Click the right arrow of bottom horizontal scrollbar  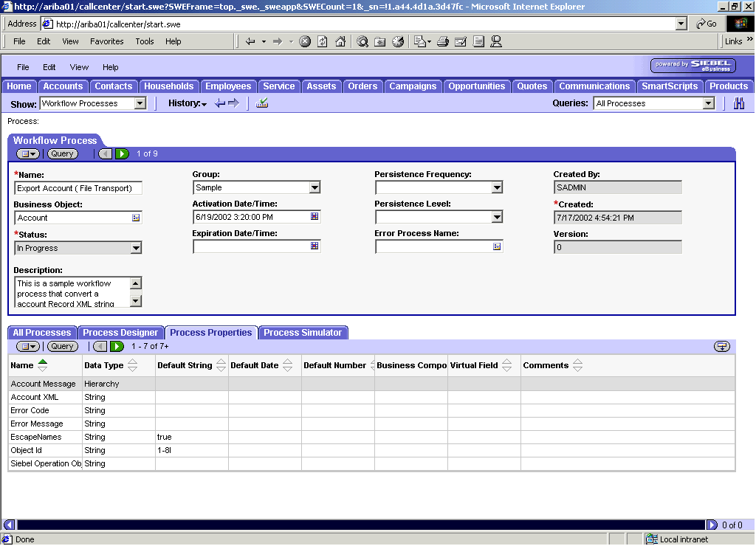tap(712, 525)
